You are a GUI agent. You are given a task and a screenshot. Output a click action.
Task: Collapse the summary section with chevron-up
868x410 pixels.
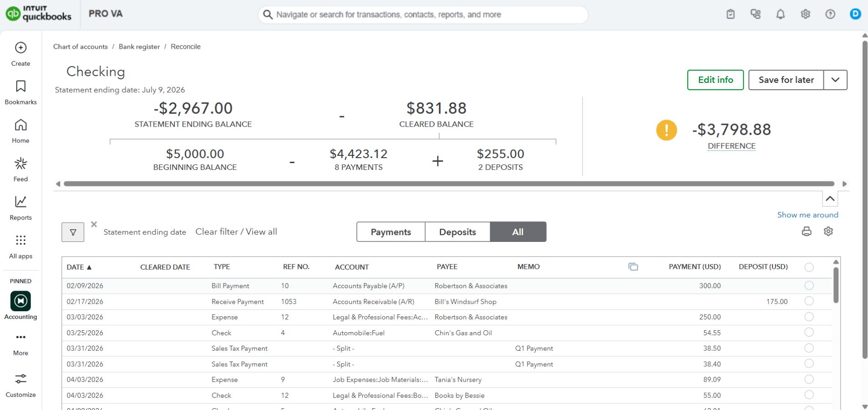830,199
